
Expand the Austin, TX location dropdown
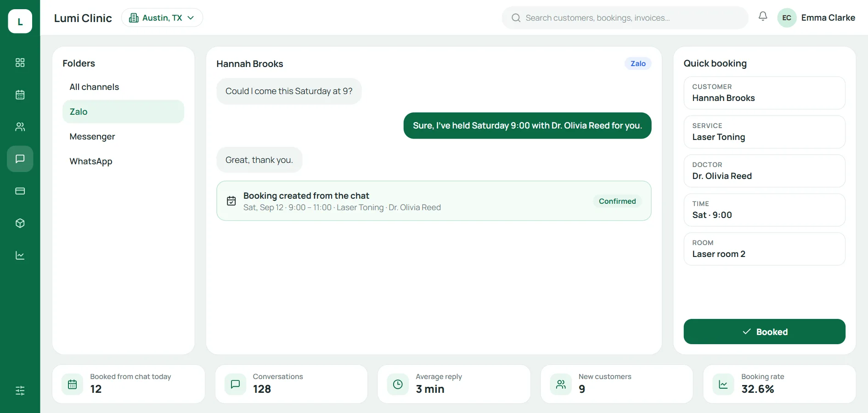[x=162, y=17]
